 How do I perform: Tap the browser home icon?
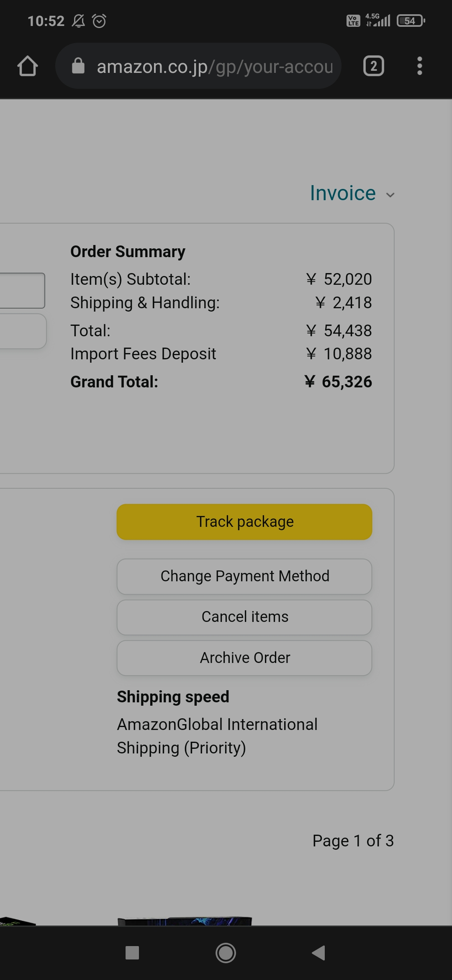point(28,66)
